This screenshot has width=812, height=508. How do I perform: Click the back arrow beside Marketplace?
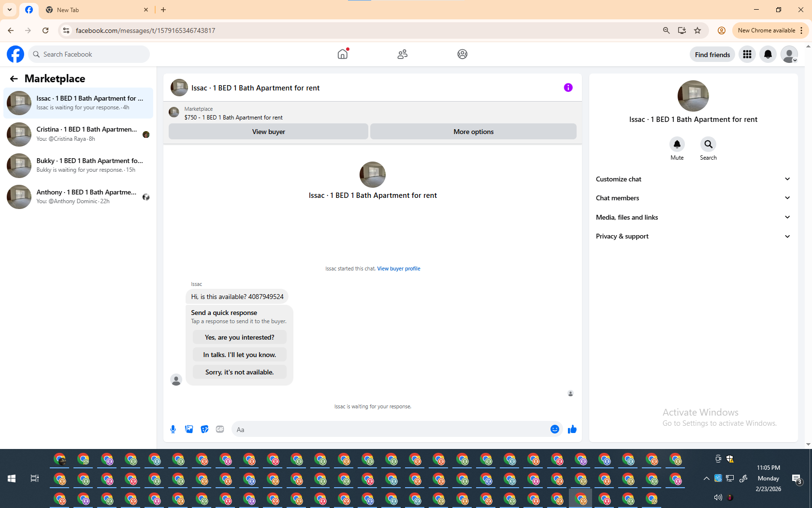click(x=14, y=78)
